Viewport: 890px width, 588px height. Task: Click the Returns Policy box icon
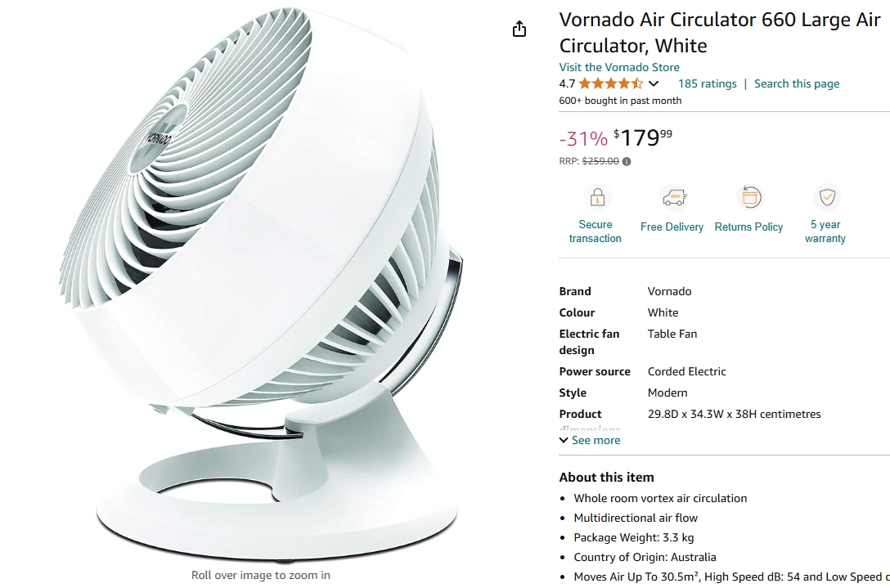750,198
